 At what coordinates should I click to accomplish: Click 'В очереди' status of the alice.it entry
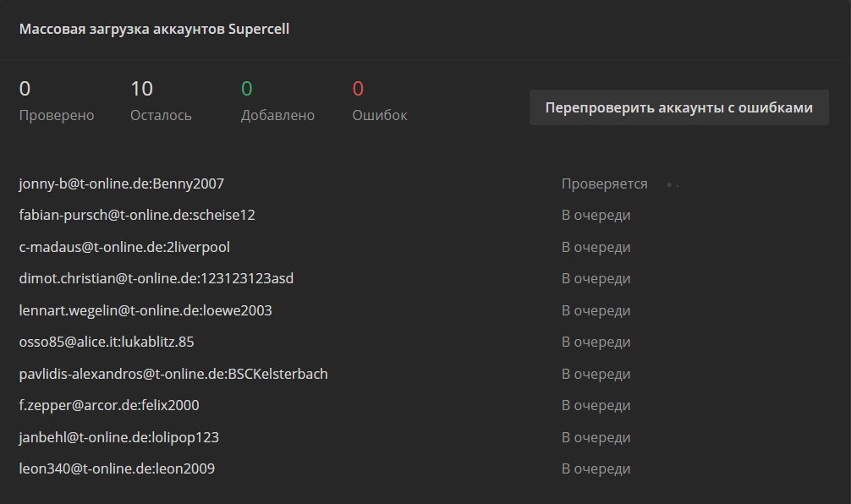click(x=596, y=342)
